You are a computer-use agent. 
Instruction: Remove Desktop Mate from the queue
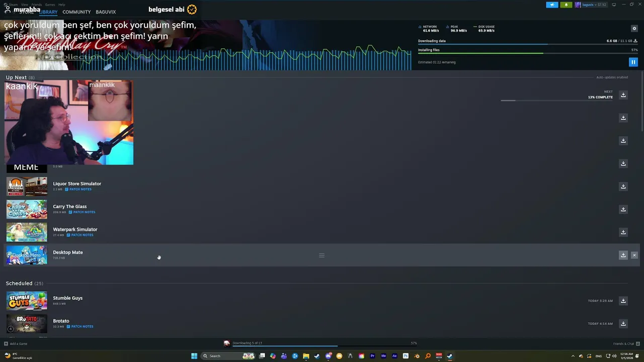point(634,255)
